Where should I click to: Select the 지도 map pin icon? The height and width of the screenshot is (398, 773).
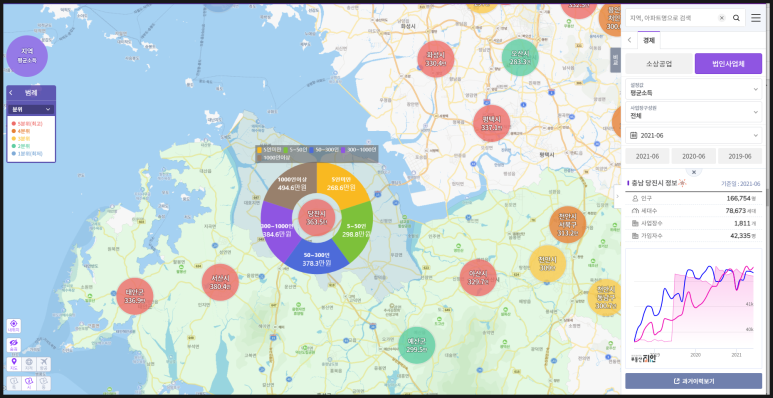[x=14, y=364]
